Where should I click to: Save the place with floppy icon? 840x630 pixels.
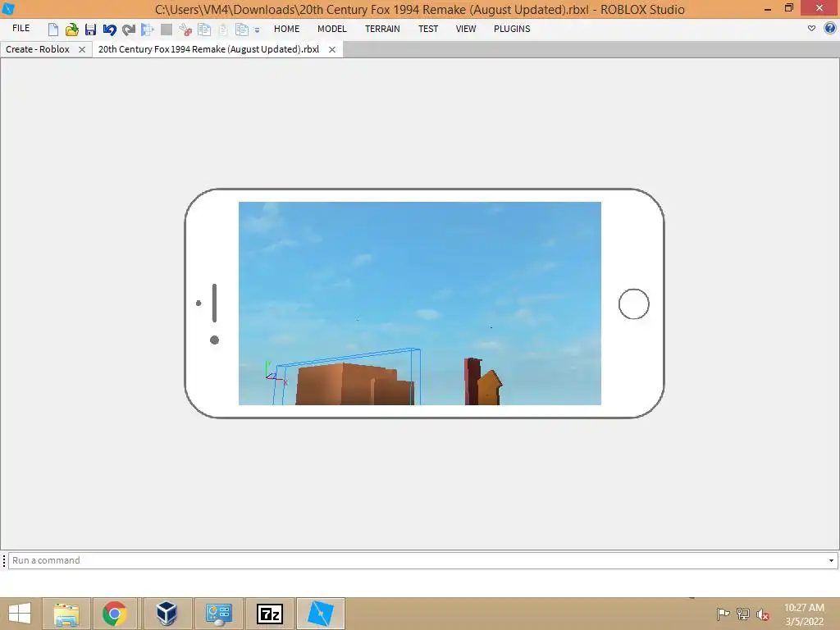pyautogui.click(x=90, y=30)
